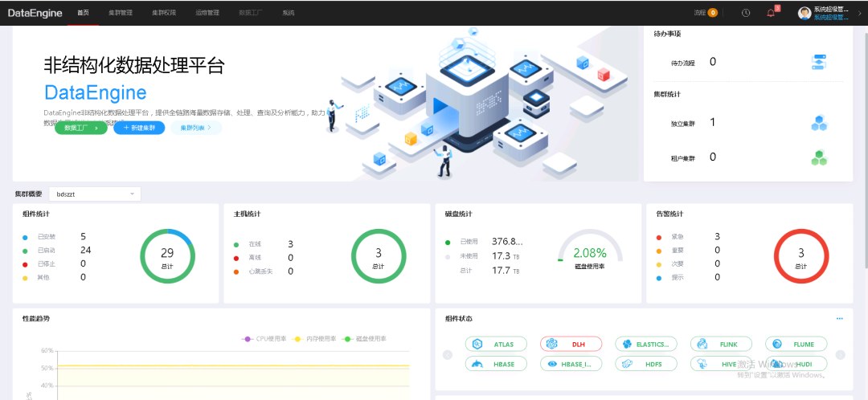
Task: Expand the user menu chevron
Action: pyautogui.click(x=860, y=14)
